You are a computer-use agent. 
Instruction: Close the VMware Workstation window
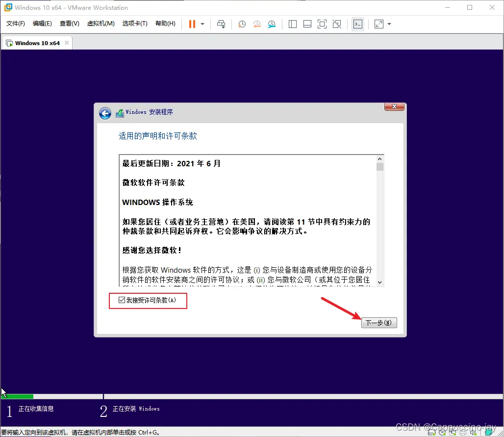pyautogui.click(x=492, y=7)
